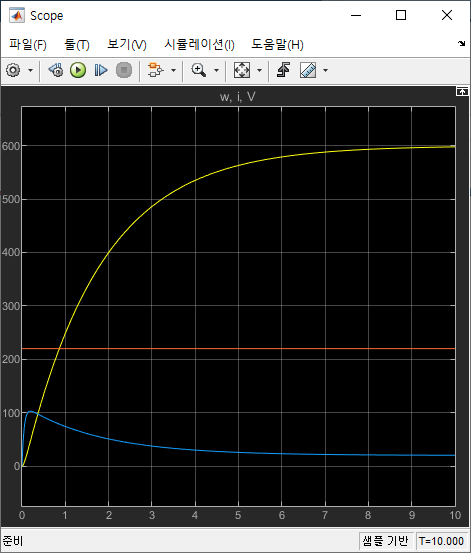Run simulation with the green play button

click(x=78, y=70)
